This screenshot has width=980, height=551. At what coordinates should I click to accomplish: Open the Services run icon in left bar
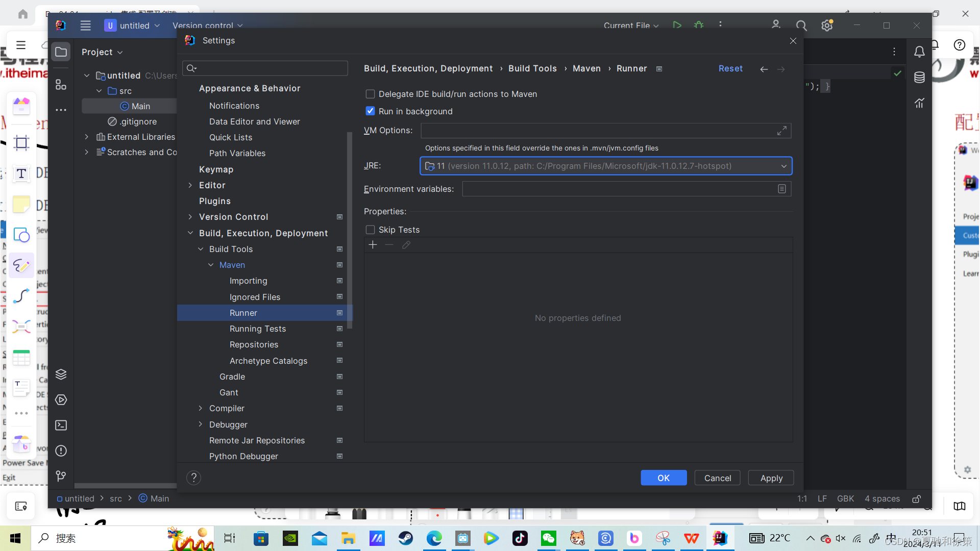point(61,400)
